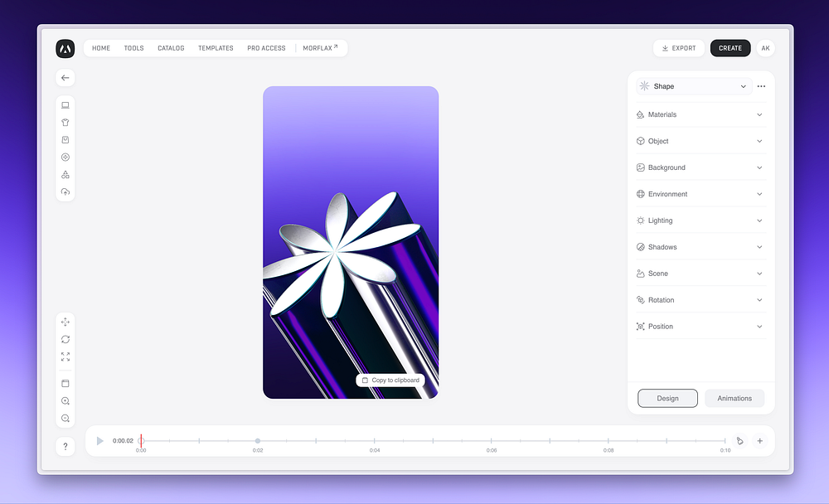The height and width of the screenshot is (504, 829).
Task: Click the 0:00.02 time readout
Action: pyautogui.click(x=123, y=441)
